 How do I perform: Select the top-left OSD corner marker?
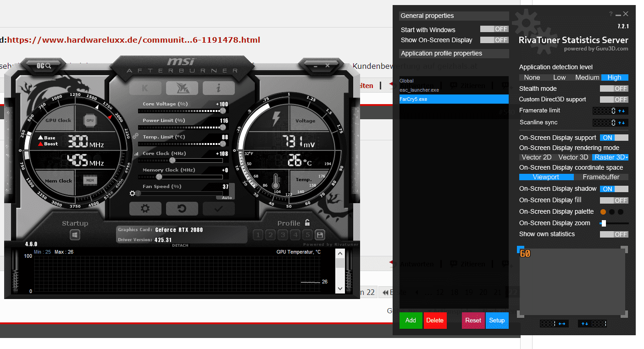coord(520,249)
